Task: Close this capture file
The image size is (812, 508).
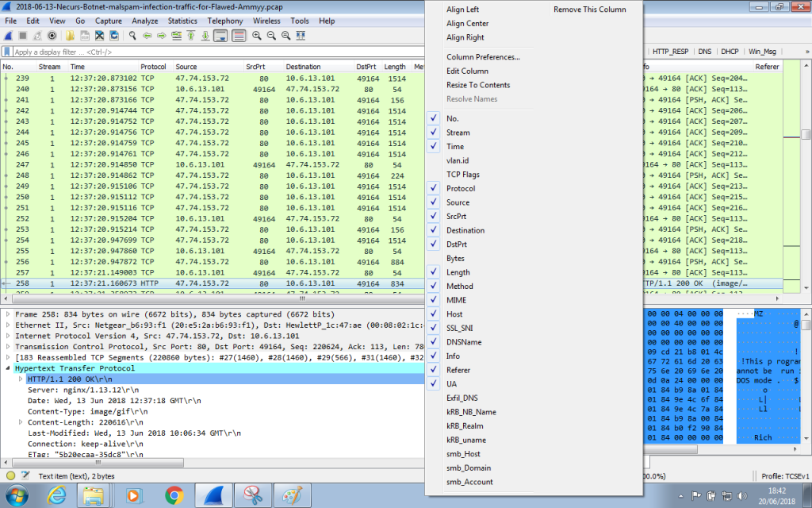Action: coord(99,36)
